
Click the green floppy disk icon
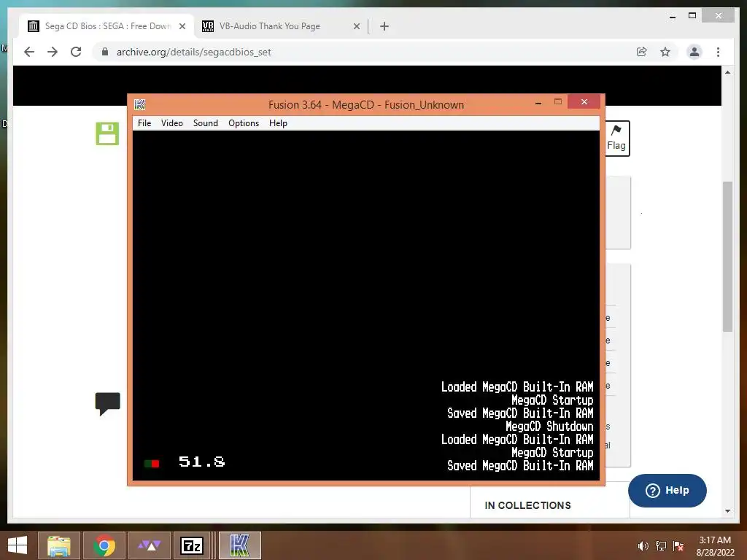click(107, 133)
